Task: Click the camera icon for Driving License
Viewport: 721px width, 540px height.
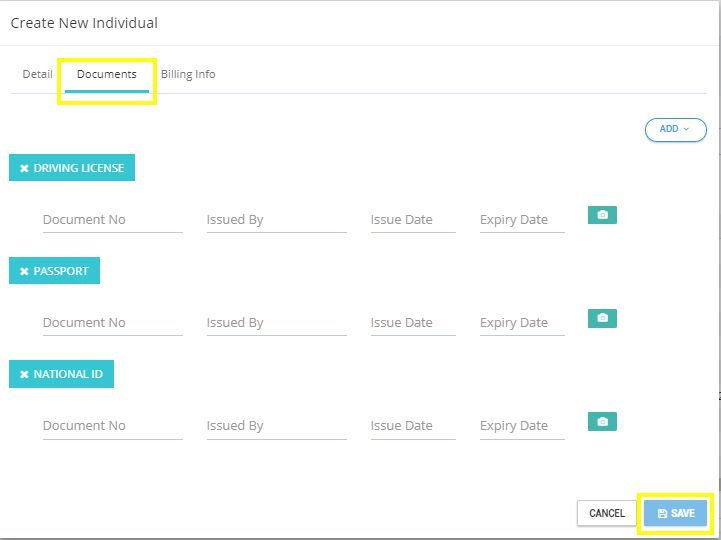Action: pyautogui.click(x=602, y=215)
